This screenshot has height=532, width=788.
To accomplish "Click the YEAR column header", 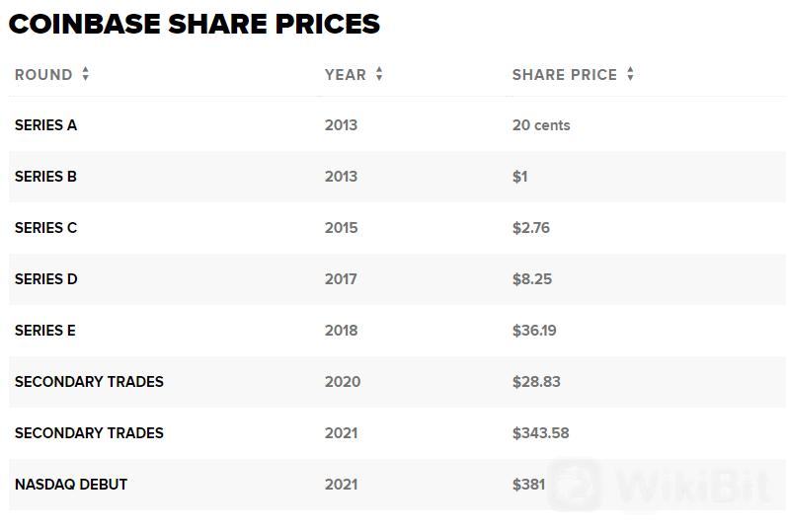I will (x=346, y=75).
